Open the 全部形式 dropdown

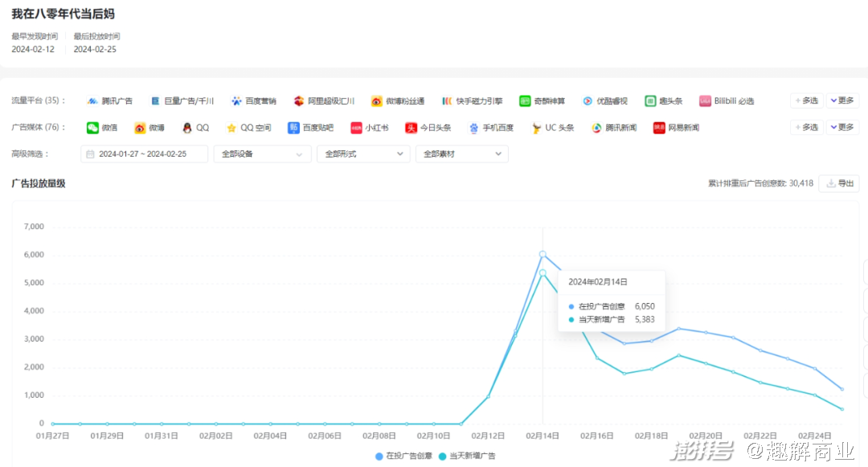(x=363, y=154)
